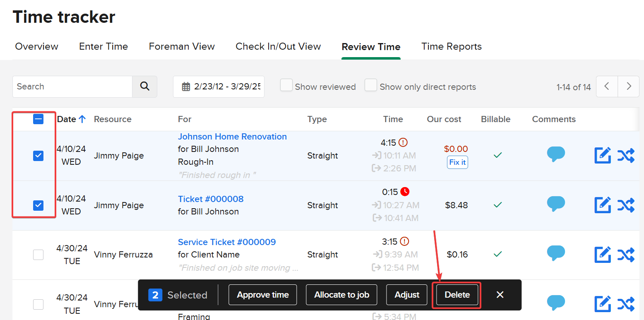Open the date range picker 2/23/12 - 3/29/25

[219, 87]
